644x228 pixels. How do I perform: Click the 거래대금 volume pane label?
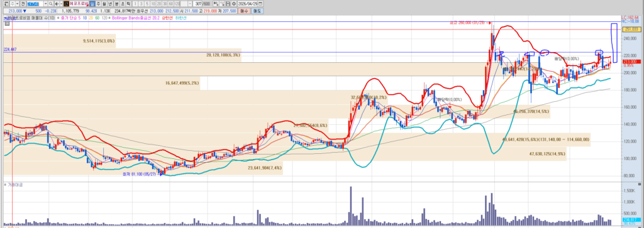15,185
